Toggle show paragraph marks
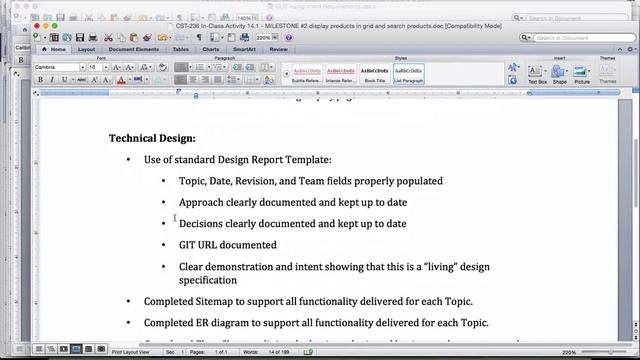Viewport: 640px width, 360px height. tap(199, 38)
